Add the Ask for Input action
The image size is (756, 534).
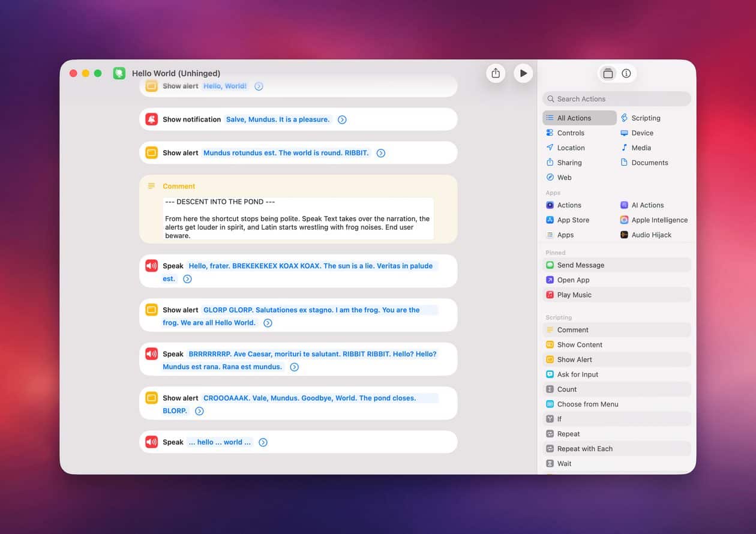click(x=617, y=374)
